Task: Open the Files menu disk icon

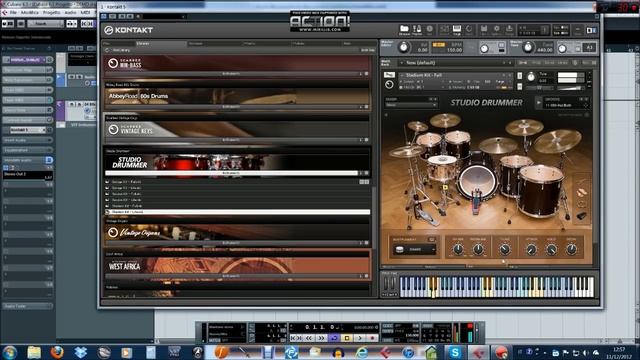Action: [x=484, y=29]
